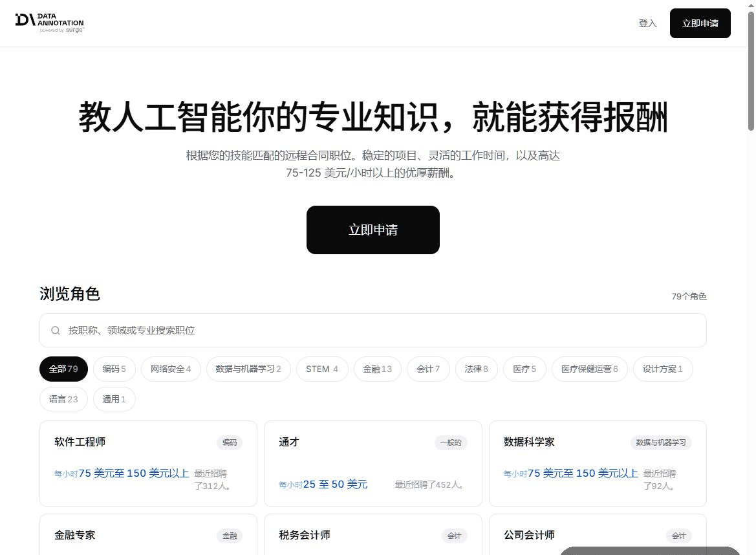Click the header 立即申请 button

tap(700, 23)
